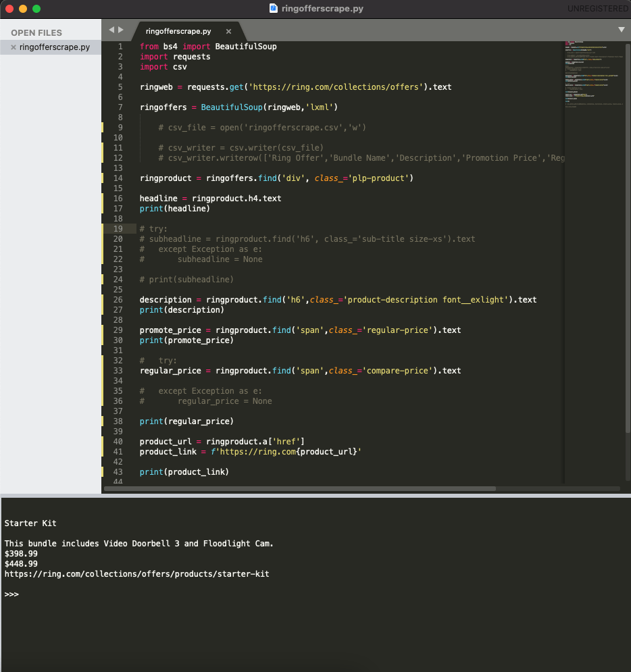Click the '# try:' comment on line 19

click(x=153, y=229)
